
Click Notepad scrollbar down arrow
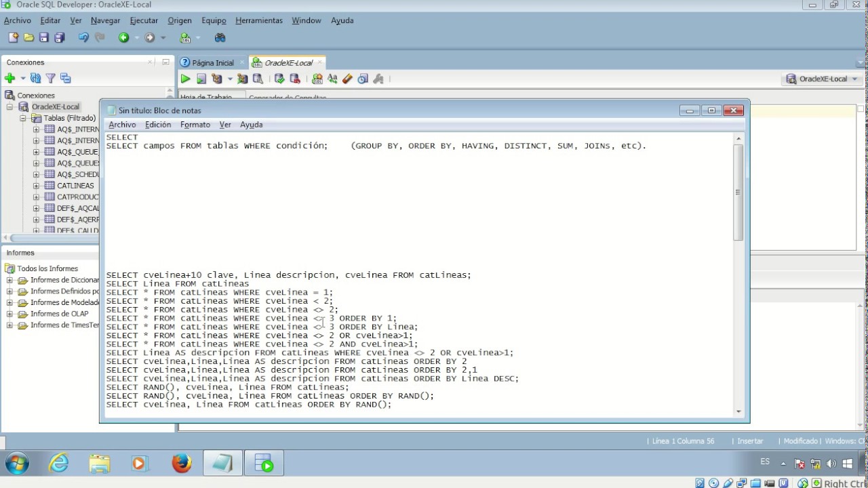click(x=738, y=411)
